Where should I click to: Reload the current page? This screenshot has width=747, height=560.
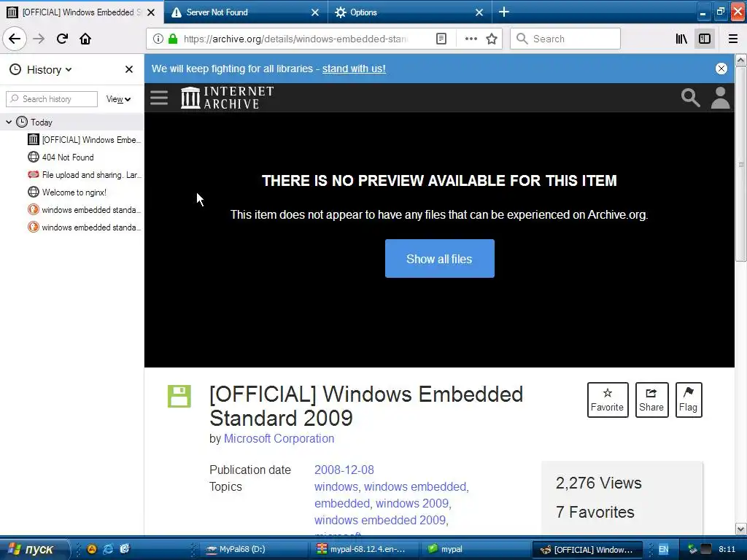(x=63, y=39)
